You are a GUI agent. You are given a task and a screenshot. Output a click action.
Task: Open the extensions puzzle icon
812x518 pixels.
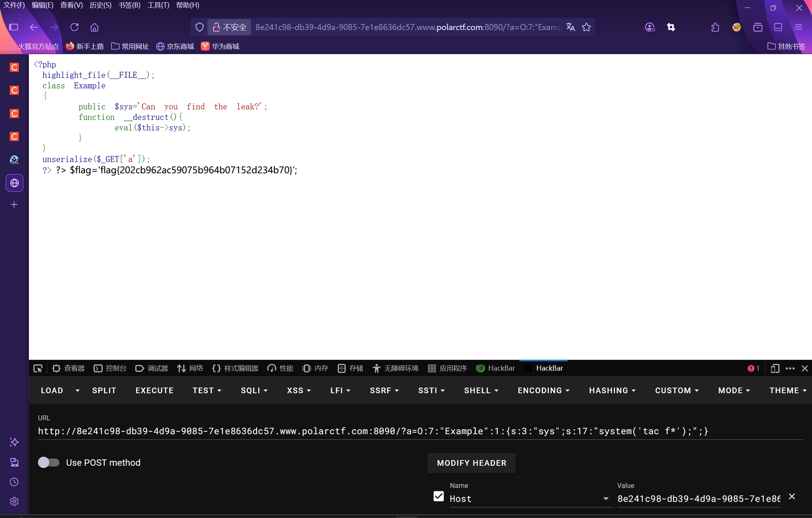pos(715,27)
